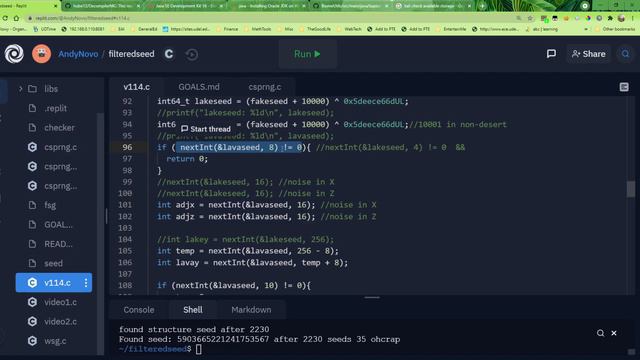Viewport: 640px width, 360px height.
Task: Open the chat comments icon
Action: 551,54
